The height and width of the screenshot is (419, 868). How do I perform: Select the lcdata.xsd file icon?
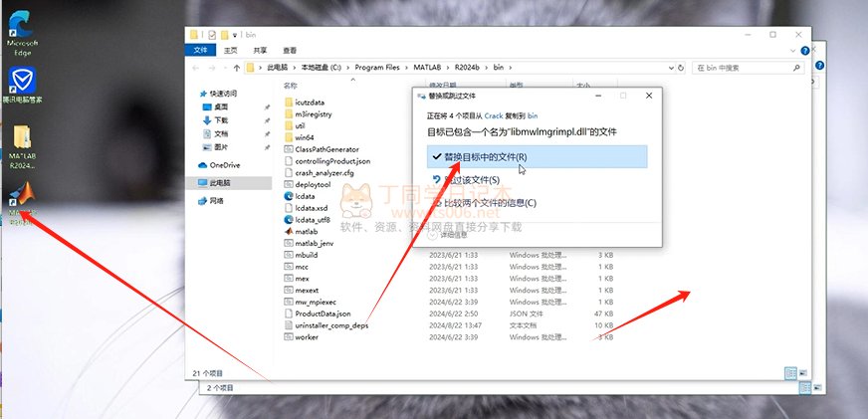click(x=288, y=208)
